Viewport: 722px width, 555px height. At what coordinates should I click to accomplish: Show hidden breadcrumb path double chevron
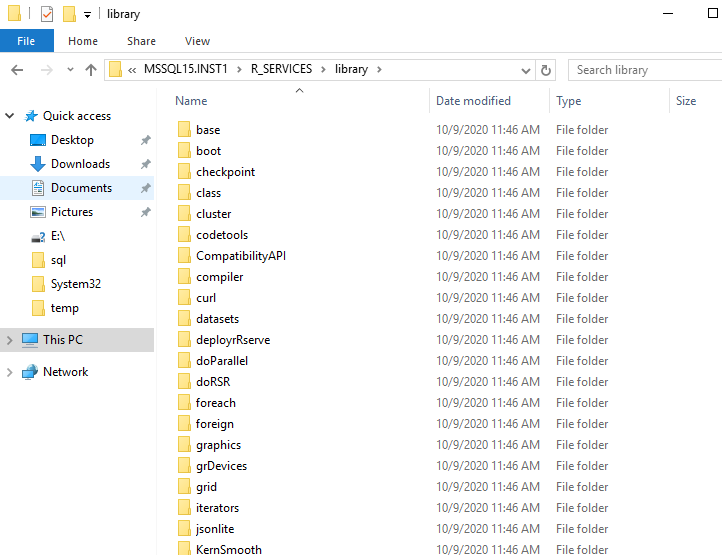click(132, 70)
